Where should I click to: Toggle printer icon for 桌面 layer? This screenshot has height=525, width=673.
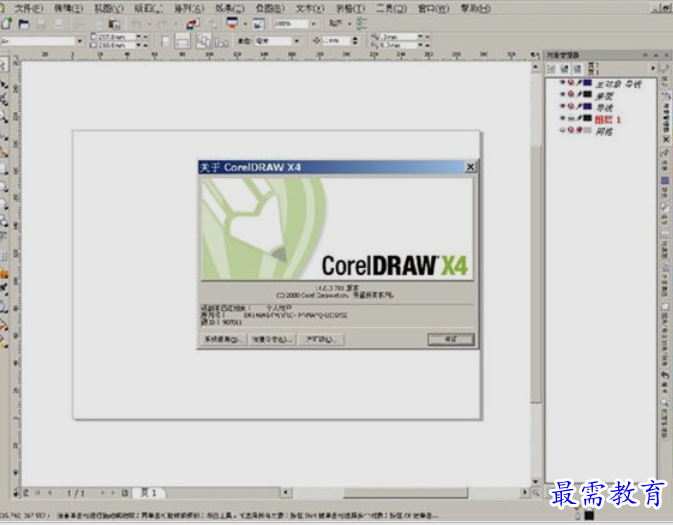[571, 94]
